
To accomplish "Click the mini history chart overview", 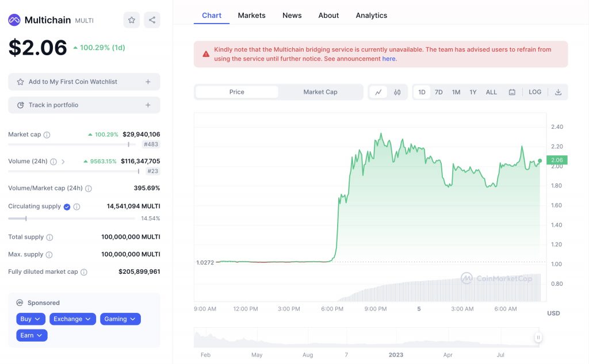I will tap(366, 338).
